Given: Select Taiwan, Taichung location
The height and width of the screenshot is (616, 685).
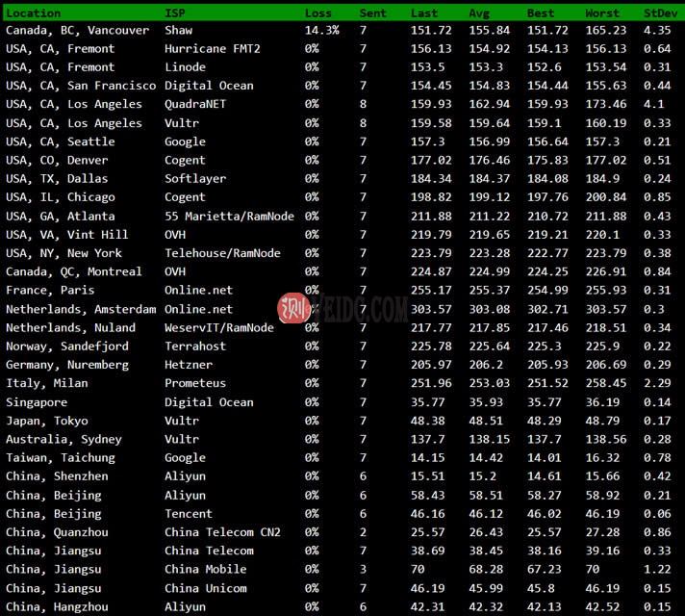Looking at the screenshot, I should pyautogui.click(x=61, y=458).
